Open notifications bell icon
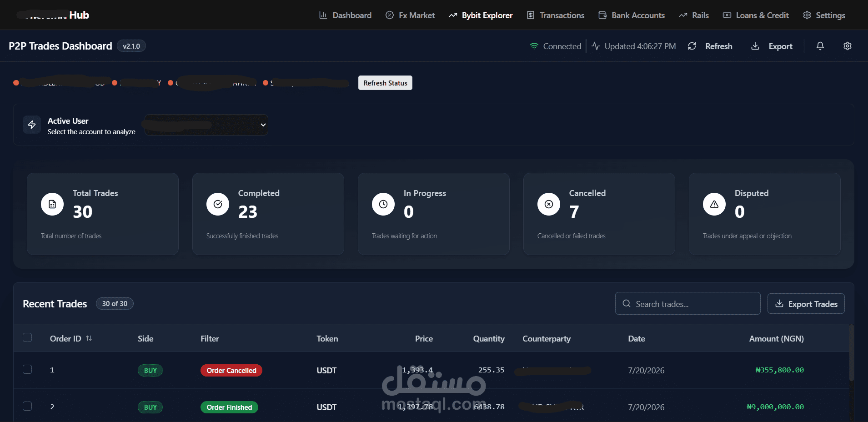 (x=820, y=46)
